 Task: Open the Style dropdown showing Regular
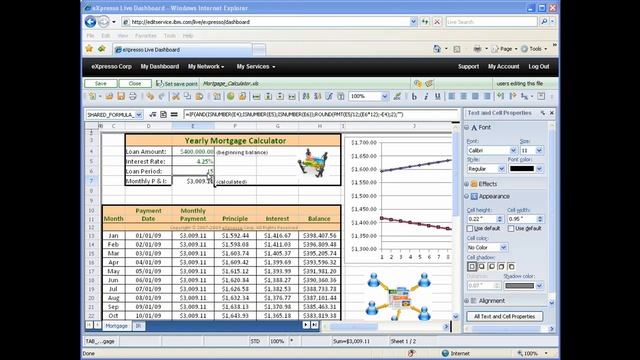(x=502, y=169)
